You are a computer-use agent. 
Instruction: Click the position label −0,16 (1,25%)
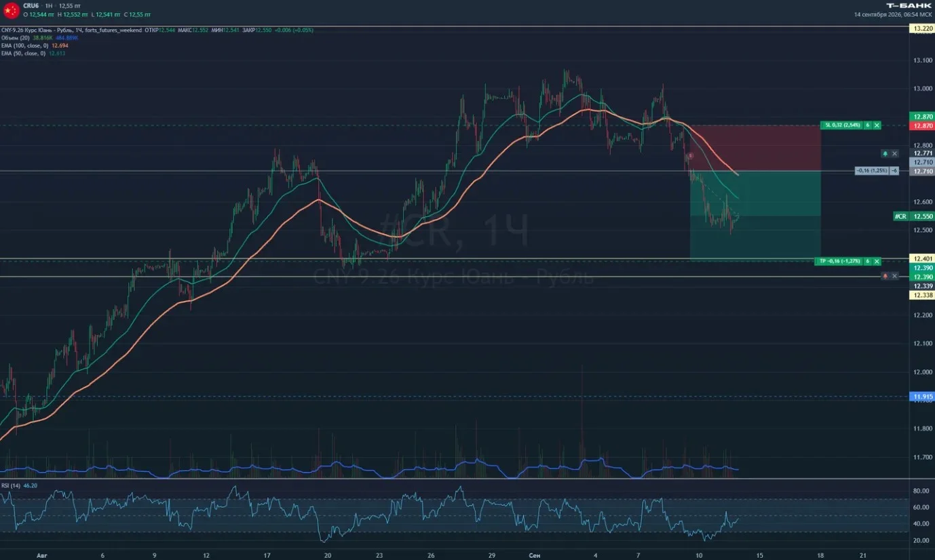click(x=872, y=171)
